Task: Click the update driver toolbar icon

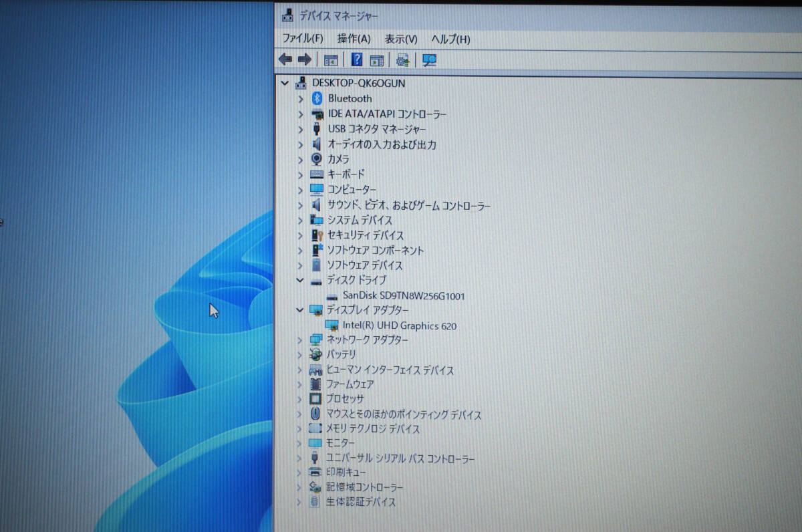Action: click(402, 60)
